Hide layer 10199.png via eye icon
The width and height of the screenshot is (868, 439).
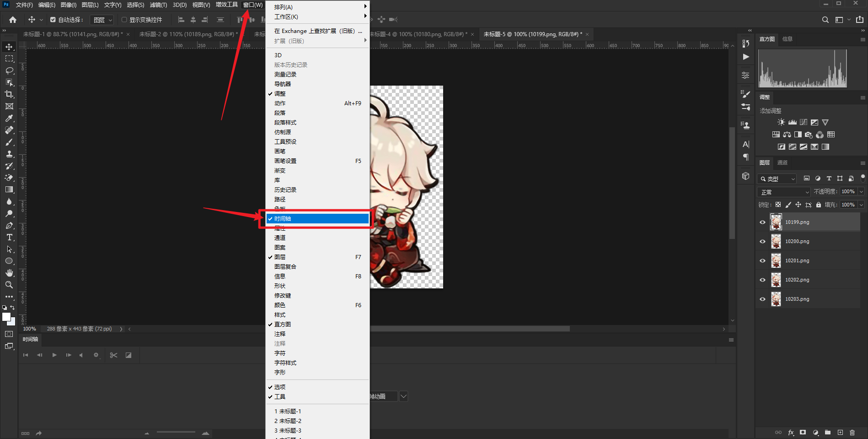(x=762, y=222)
